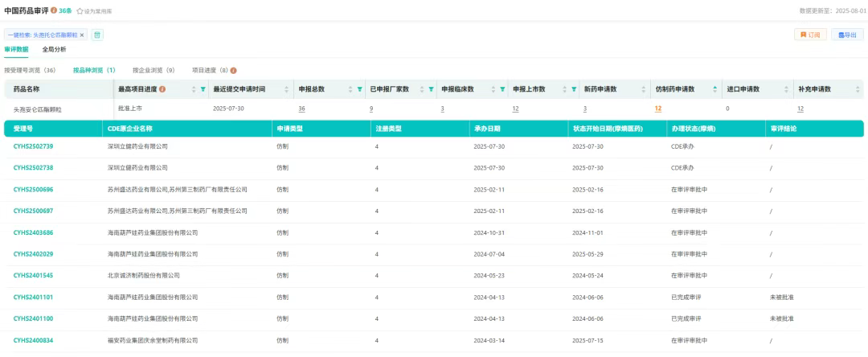Click the filter funnel icon in 申报临床数 column
This screenshot has width=868, height=357.
[503, 89]
